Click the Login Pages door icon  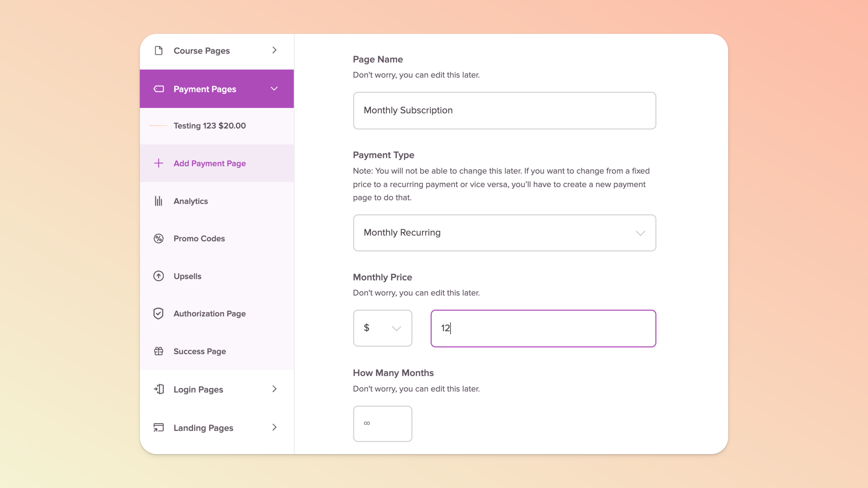[x=158, y=389]
